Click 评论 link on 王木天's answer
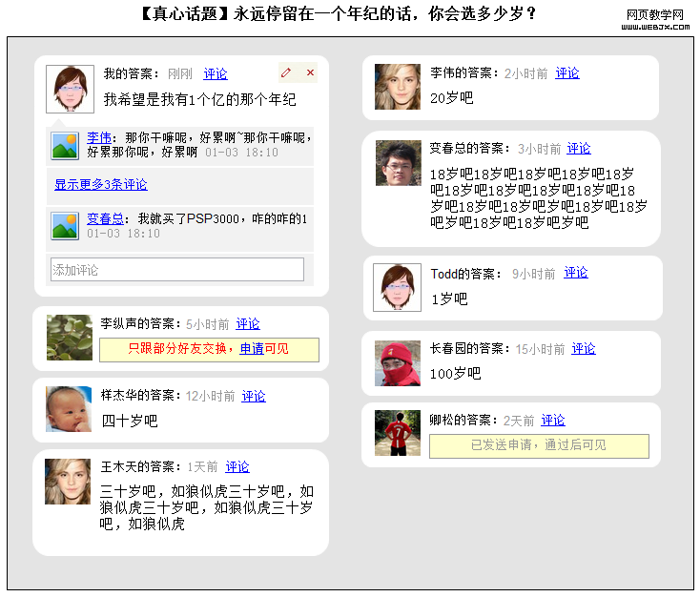700x597 pixels. pyautogui.click(x=237, y=467)
